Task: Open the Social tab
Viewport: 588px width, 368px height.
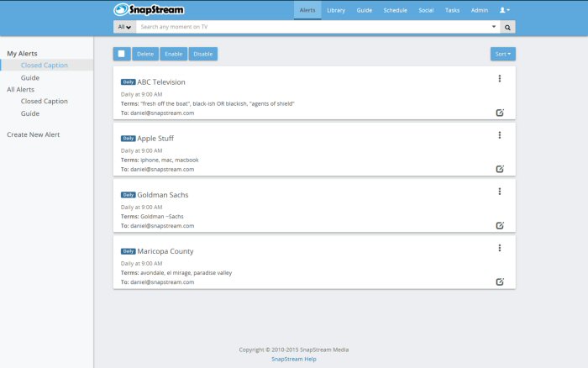Action: [x=426, y=10]
